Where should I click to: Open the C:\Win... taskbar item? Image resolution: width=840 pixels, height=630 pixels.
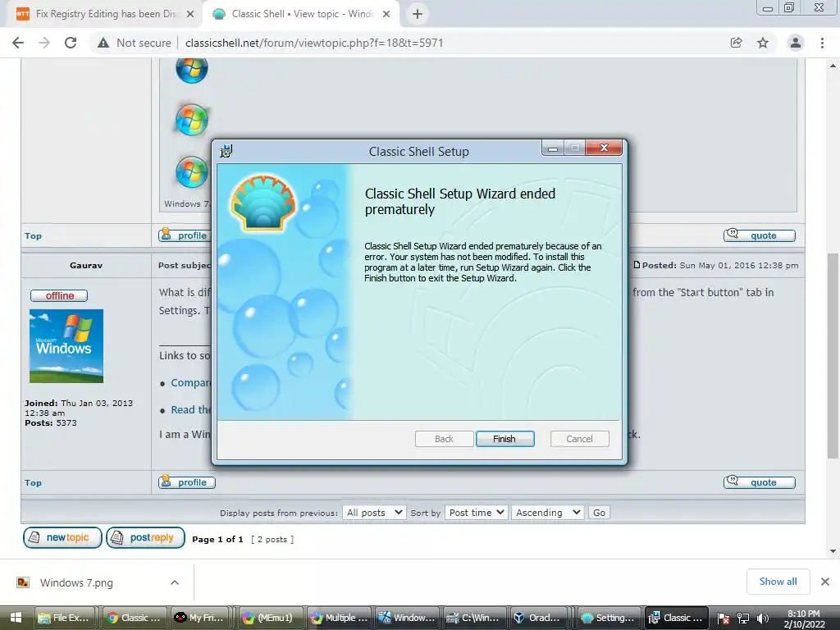pyautogui.click(x=473, y=618)
